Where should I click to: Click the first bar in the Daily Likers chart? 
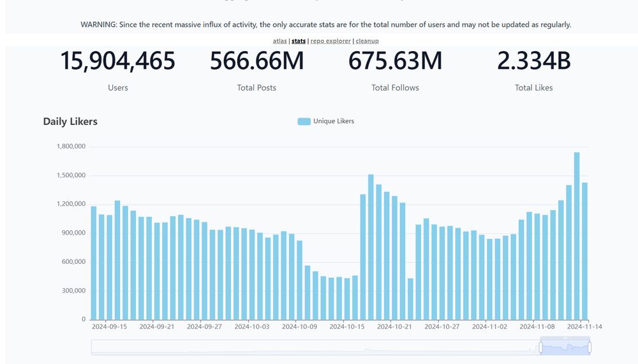94,263
